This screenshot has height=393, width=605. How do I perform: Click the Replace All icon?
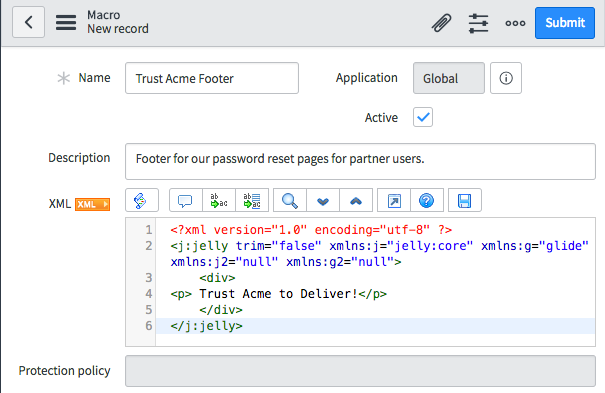click(x=252, y=200)
